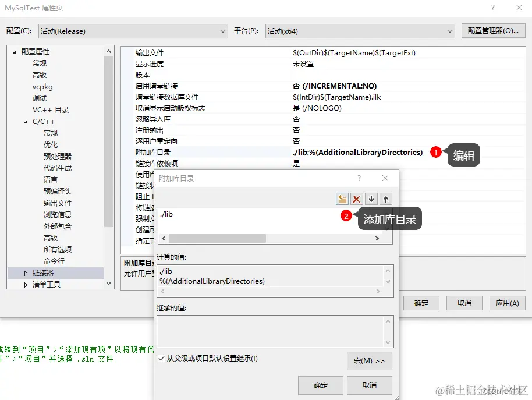Click right arrow of ./lib editor scrollbar
The image size is (532, 400).
[377, 239]
